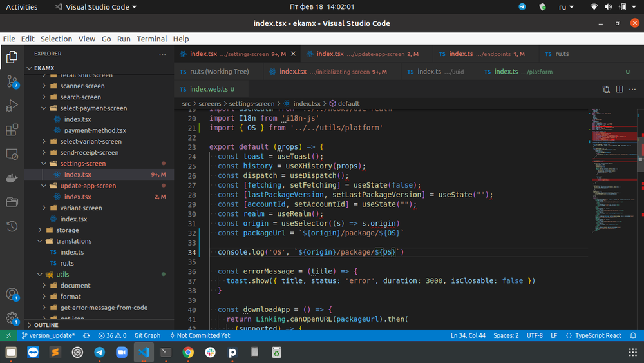This screenshot has height=363, width=644.
Task: Open the Run and Debug panel
Action: [12, 106]
